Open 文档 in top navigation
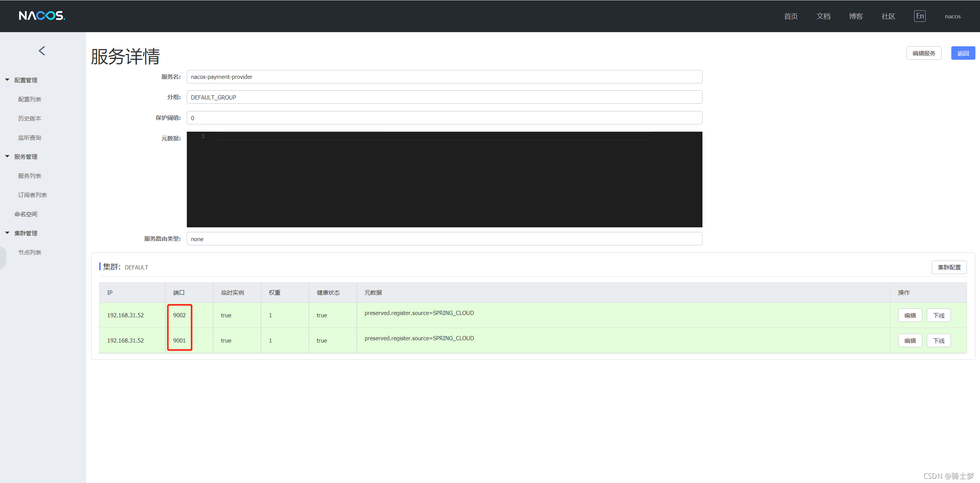The width and height of the screenshot is (980, 483). click(823, 16)
